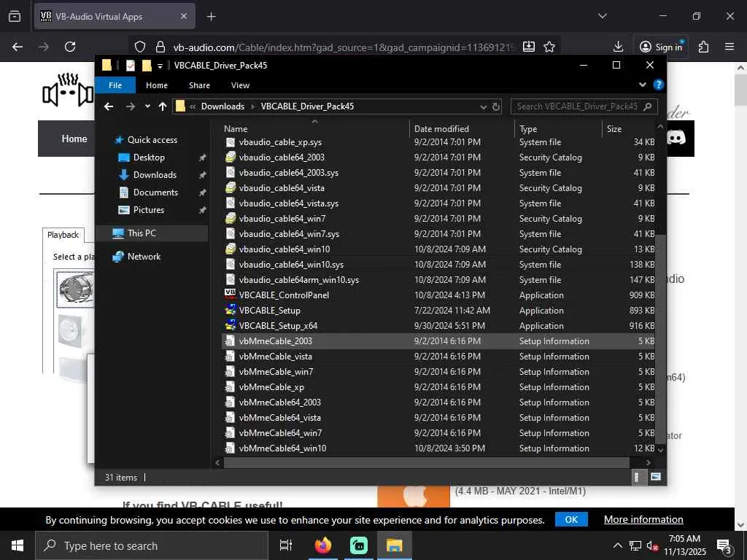Open the View ribbon tab
747x560 pixels.
pyautogui.click(x=240, y=85)
